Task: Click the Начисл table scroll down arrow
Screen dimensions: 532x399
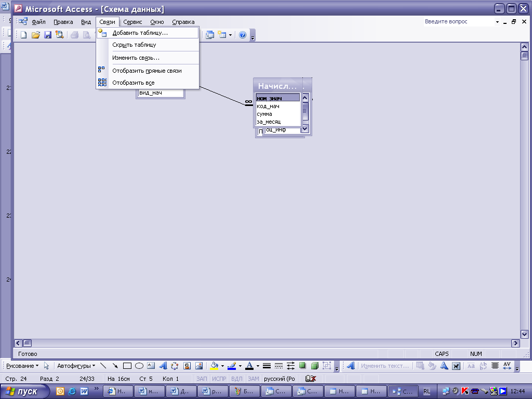Action: click(x=304, y=129)
